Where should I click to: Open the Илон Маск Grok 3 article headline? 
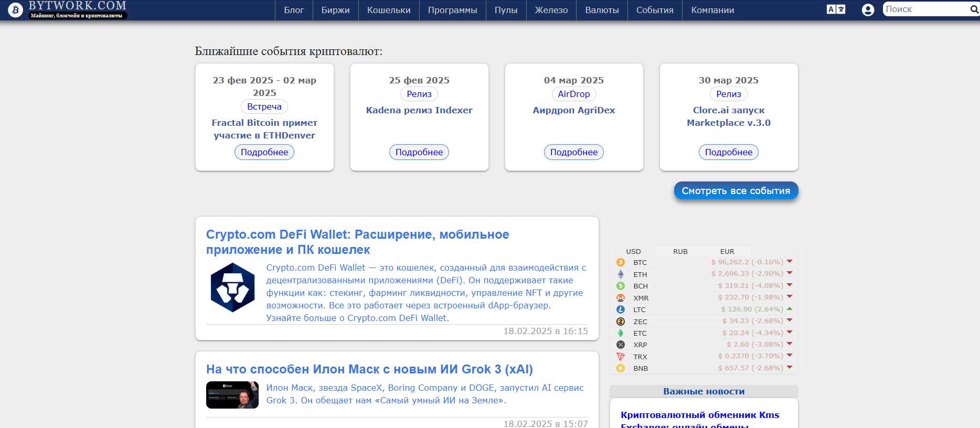click(x=369, y=369)
